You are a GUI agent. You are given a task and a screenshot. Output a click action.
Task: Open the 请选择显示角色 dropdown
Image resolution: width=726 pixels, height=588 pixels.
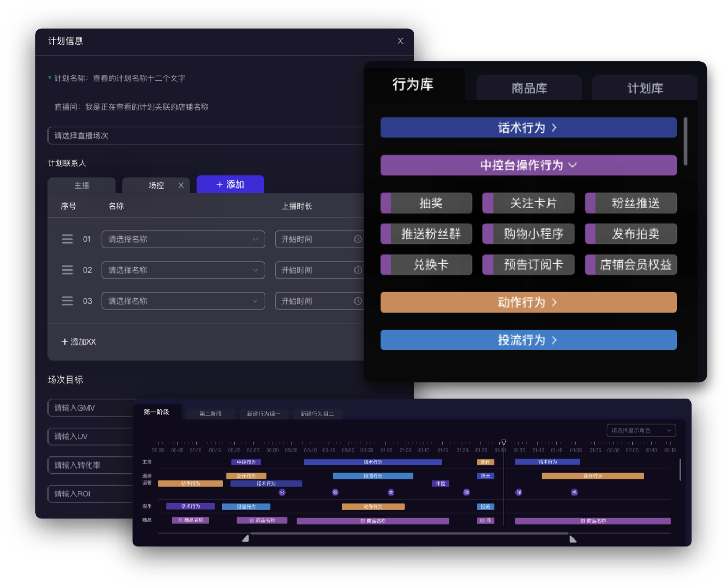click(641, 430)
